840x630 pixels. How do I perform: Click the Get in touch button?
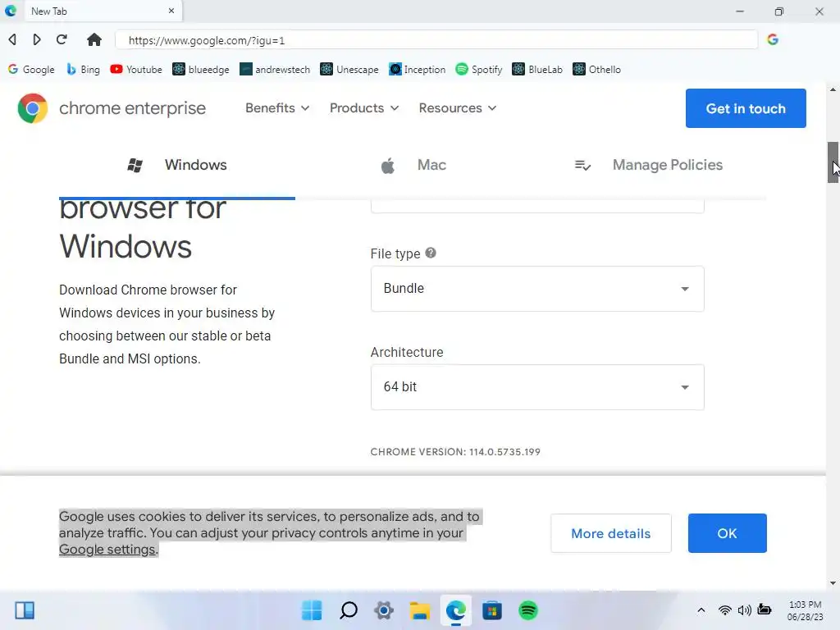point(746,108)
